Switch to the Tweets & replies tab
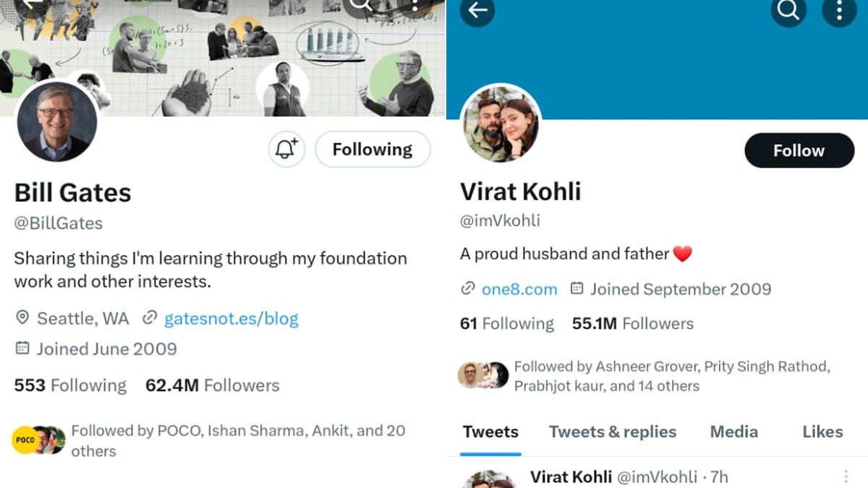This screenshot has width=868, height=488. tap(612, 432)
